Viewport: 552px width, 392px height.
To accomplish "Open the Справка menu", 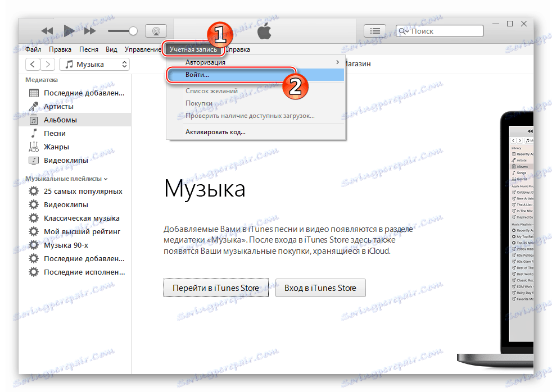I will click(238, 49).
